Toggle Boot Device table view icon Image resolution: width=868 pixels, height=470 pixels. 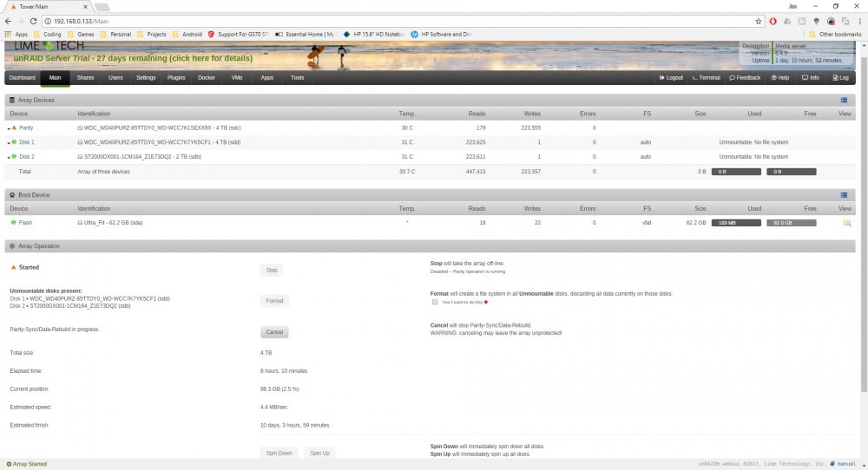click(x=845, y=195)
